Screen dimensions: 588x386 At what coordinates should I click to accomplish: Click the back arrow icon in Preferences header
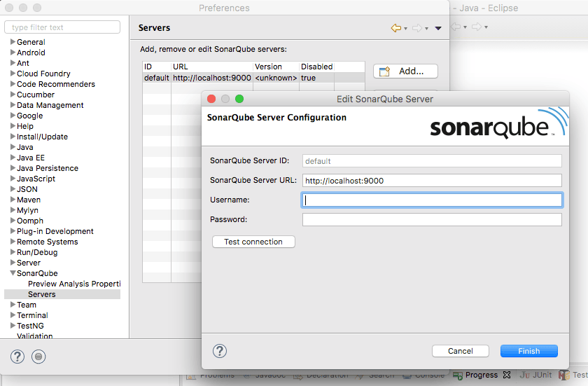coord(395,28)
